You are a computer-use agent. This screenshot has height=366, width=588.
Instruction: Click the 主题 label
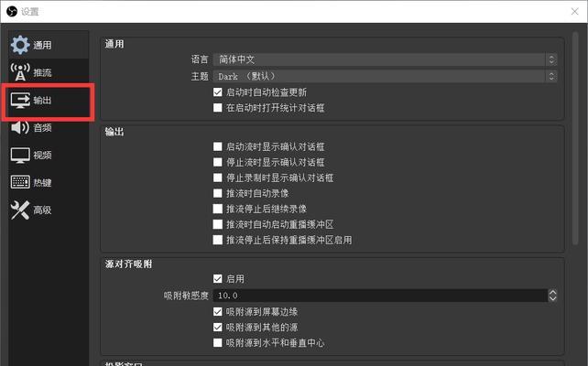[x=200, y=77]
